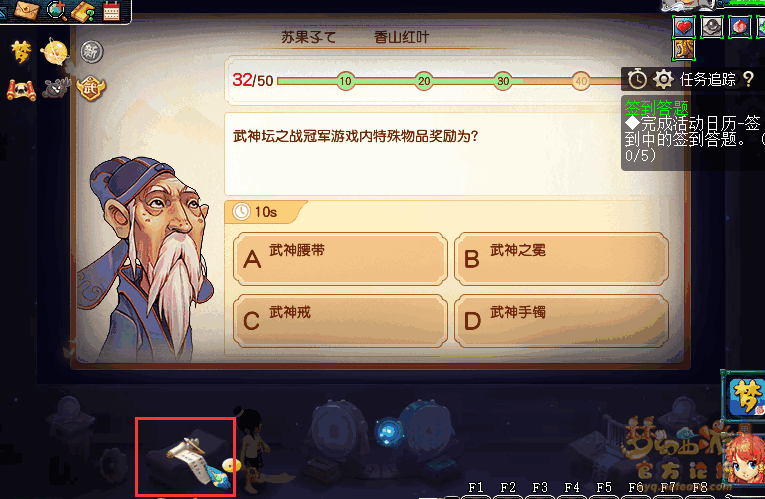Open the red scroll skull icon
Viewport: 765px width, 499px height.
tap(21, 90)
